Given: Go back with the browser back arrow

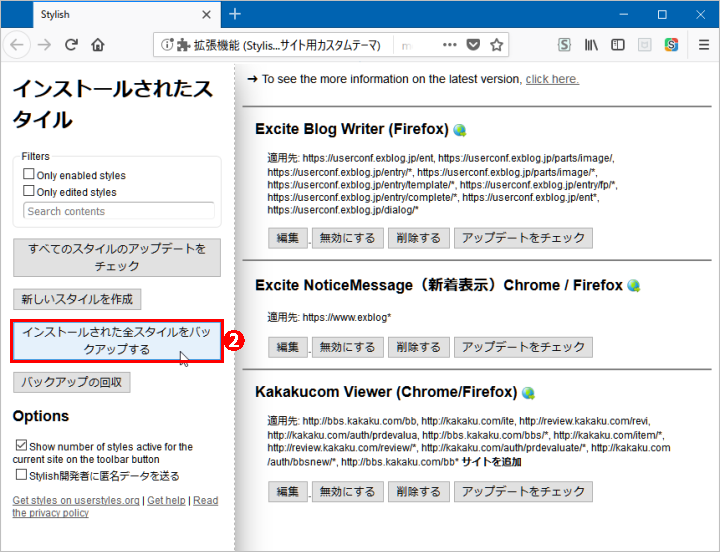Looking at the screenshot, I should tap(17, 45).
